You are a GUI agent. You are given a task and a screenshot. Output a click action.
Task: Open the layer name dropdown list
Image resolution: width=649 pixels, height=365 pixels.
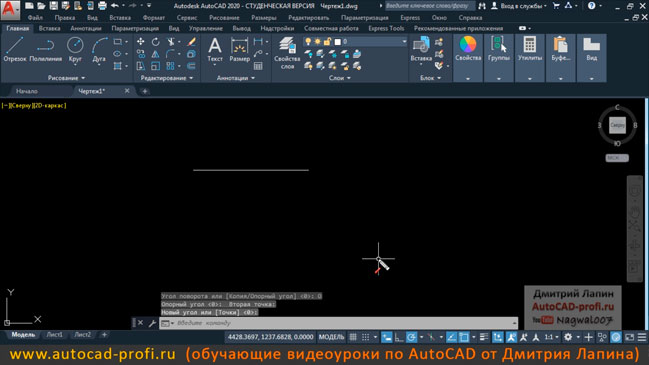[x=374, y=41]
